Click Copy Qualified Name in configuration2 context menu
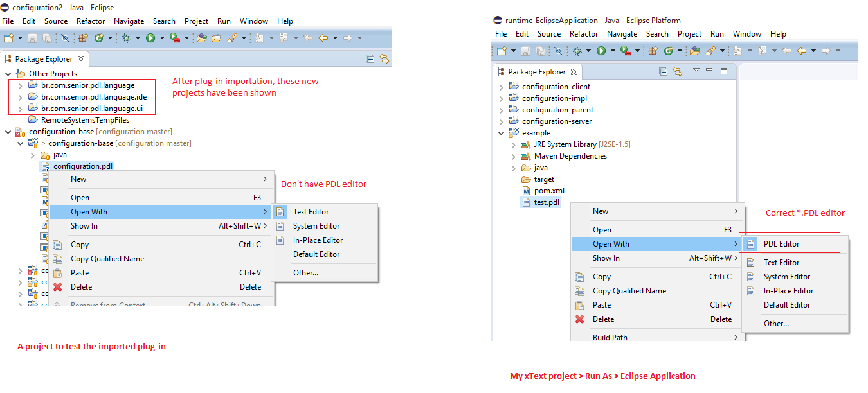Image resolution: width=868 pixels, height=393 pixels. point(161,259)
